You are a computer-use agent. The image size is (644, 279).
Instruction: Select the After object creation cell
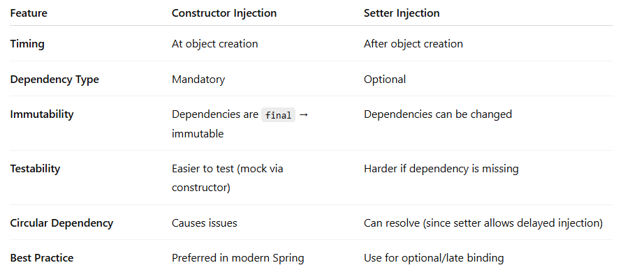(414, 44)
